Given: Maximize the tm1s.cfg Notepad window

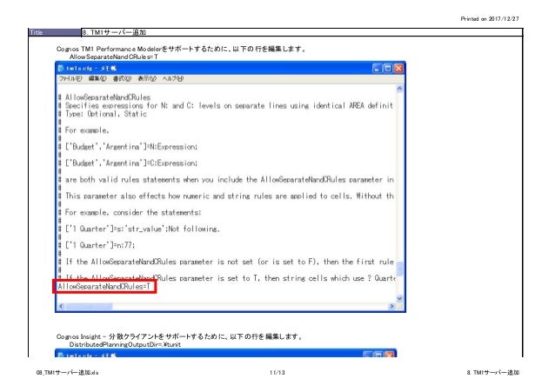Looking at the screenshot, I should 388,69.
